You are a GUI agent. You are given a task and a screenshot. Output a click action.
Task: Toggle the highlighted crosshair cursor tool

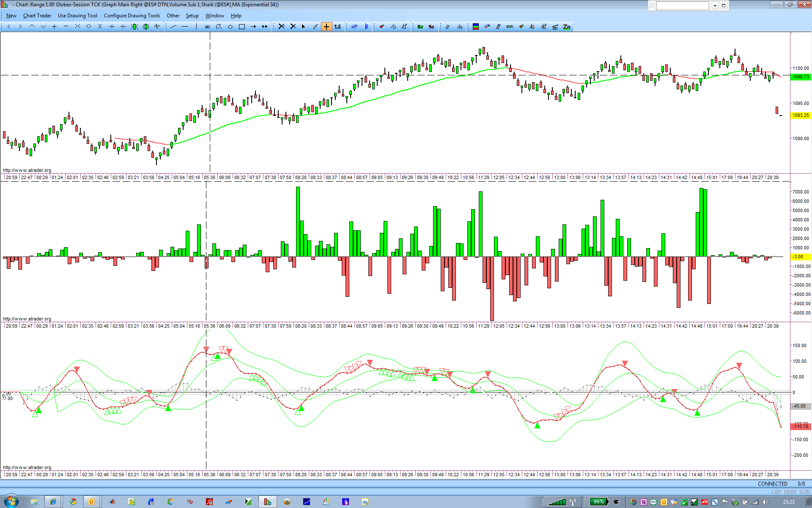[x=326, y=27]
